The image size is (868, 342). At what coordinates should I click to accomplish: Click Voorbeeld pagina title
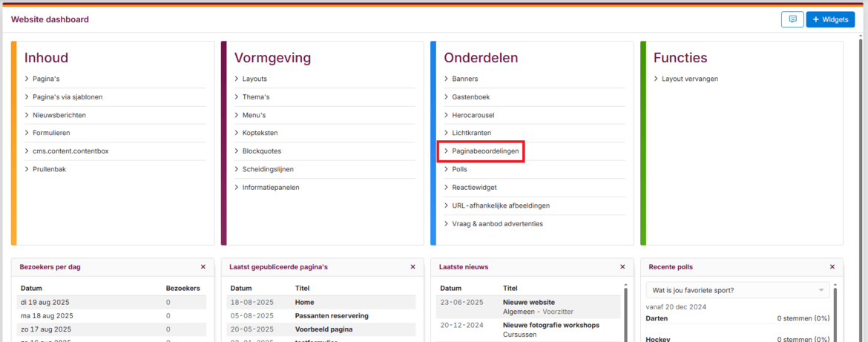(324, 329)
